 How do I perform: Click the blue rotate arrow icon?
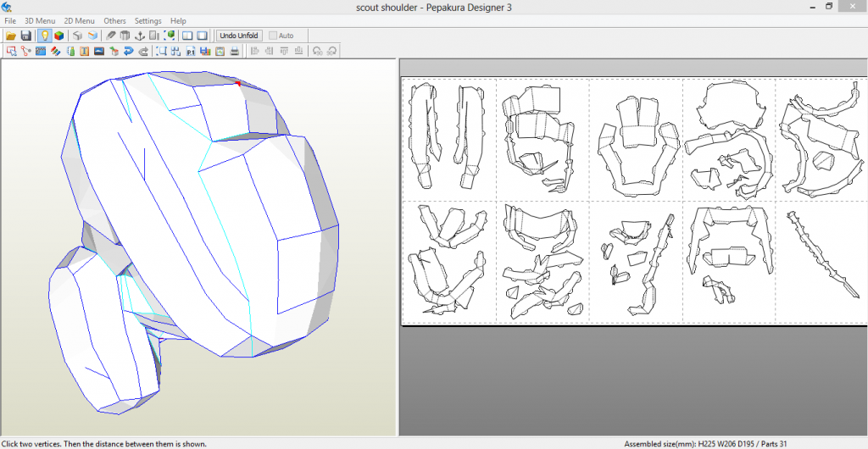click(128, 51)
